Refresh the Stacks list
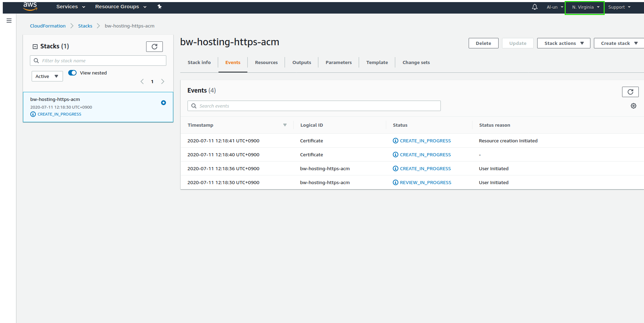Image resolution: width=644 pixels, height=323 pixels. pyautogui.click(x=154, y=47)
